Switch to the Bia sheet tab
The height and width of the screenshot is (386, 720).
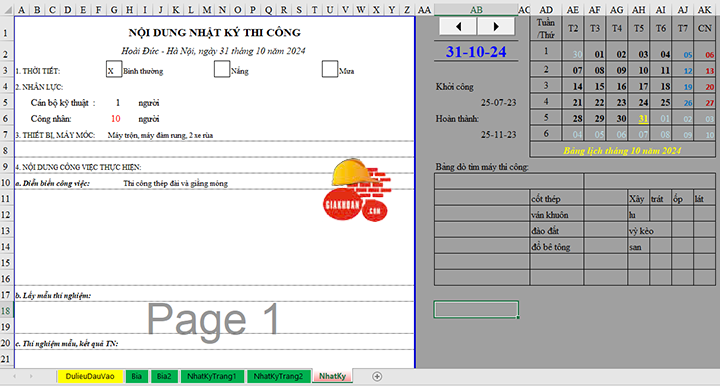point(136,376)
